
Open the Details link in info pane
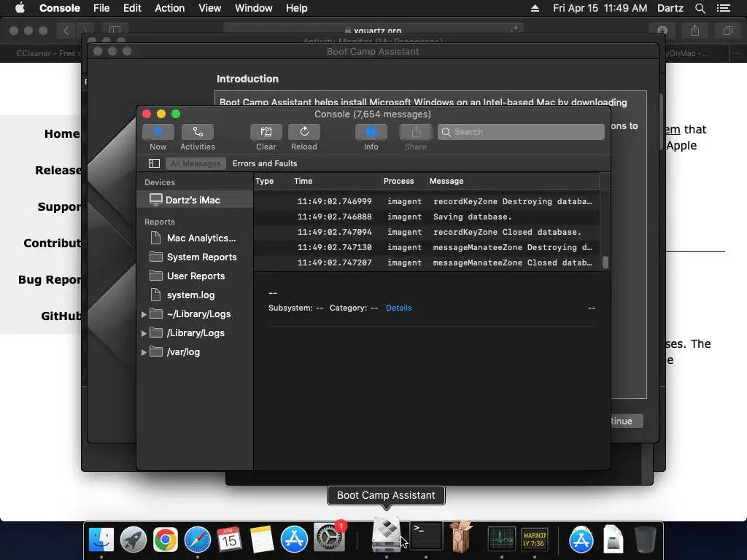click(399, 308)
